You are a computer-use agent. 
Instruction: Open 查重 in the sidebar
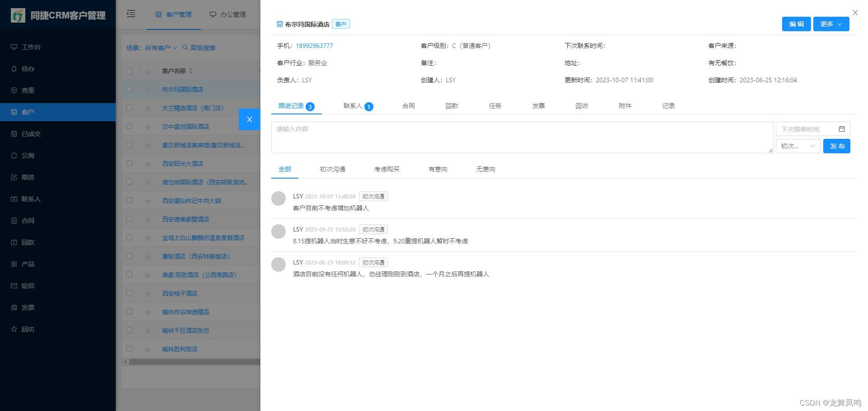coord(58,90)
